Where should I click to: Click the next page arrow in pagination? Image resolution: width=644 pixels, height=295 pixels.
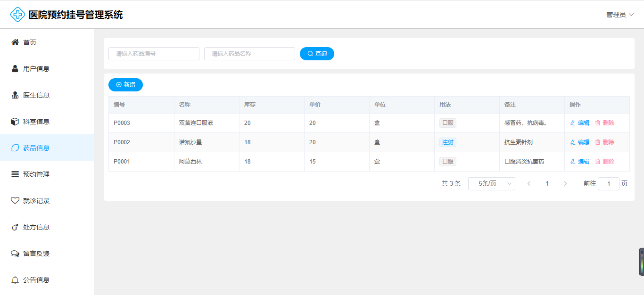click(x=565, y=184)
